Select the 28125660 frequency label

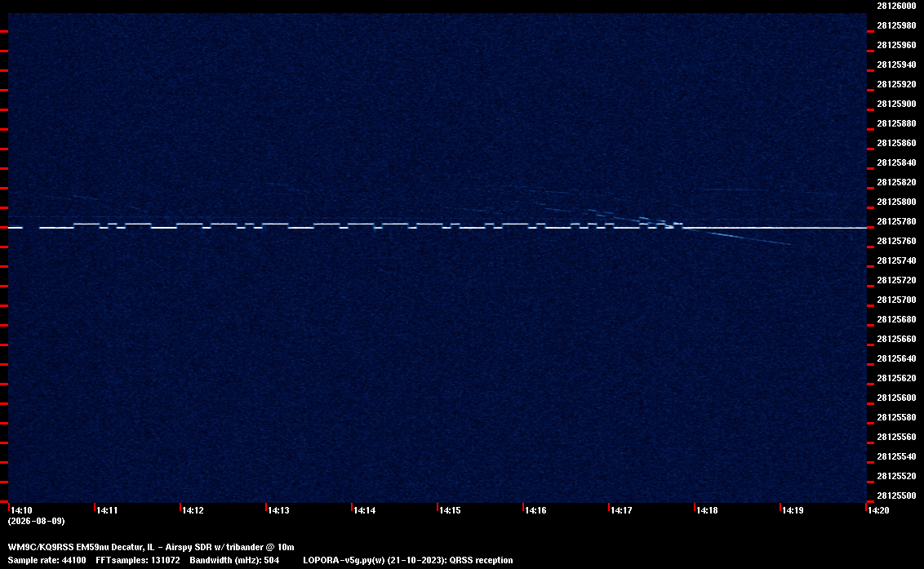[x=896, y=339]
